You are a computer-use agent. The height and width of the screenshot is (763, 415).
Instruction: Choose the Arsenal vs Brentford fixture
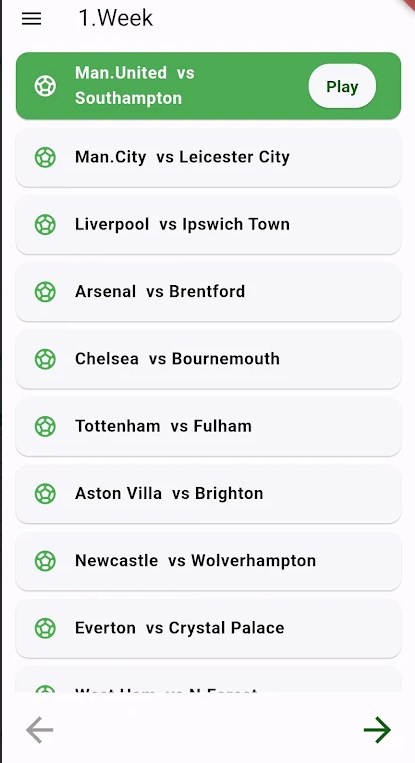pos(208,292)
